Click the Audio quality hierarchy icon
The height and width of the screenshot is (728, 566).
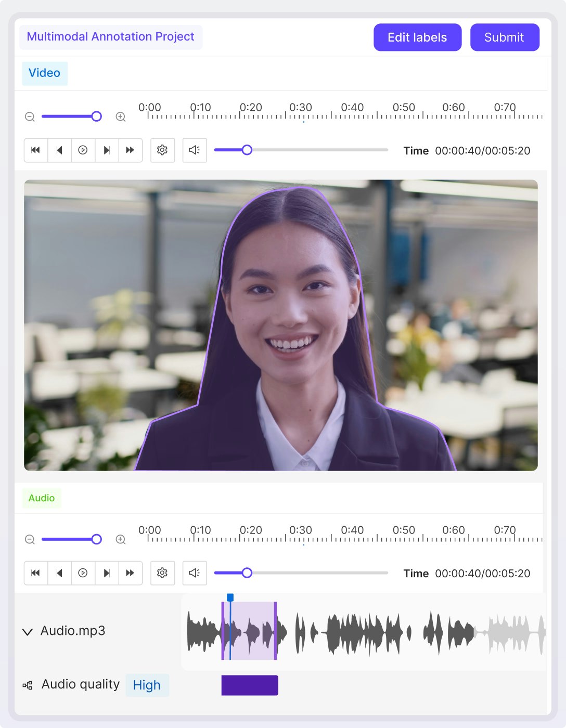click(x=28, y=685)
